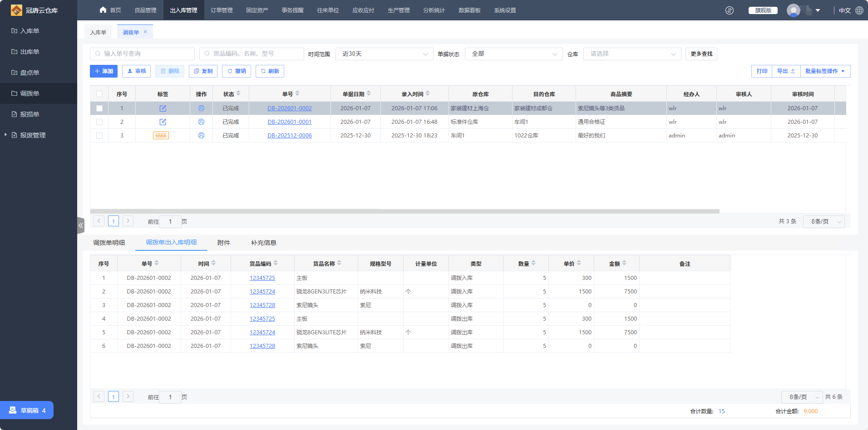This screenshot has width=868, height=430.
Task: Click the print icon for DB-202601-0001
Action: coord(201,122)
